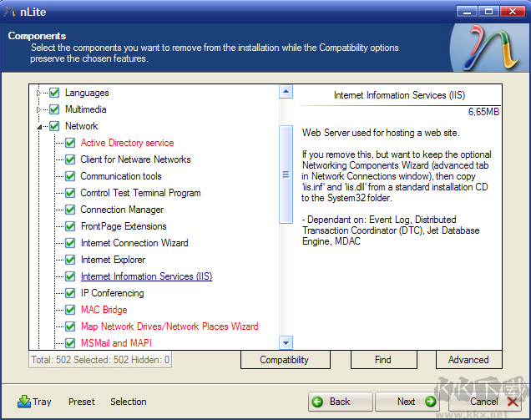
Task: Toggle the Internet Explorer checkbox
Action: coord(70,260)
